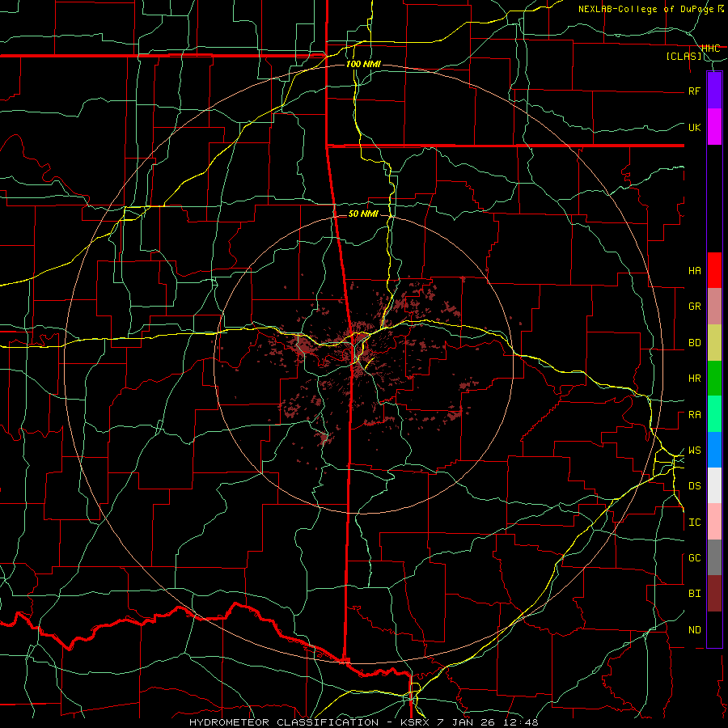Click the 'KSRX' radar site identifier
The width and height of the screenshot is (728, 728).
pos(414,722)
